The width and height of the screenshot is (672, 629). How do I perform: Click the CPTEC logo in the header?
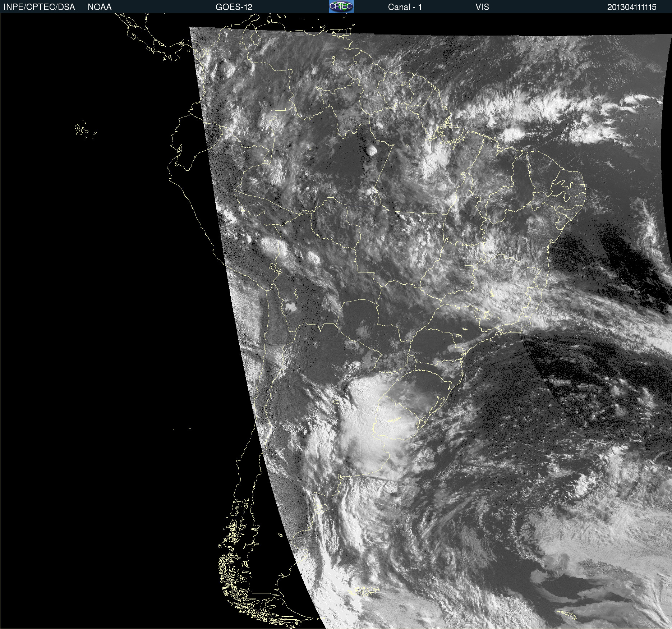341,6
